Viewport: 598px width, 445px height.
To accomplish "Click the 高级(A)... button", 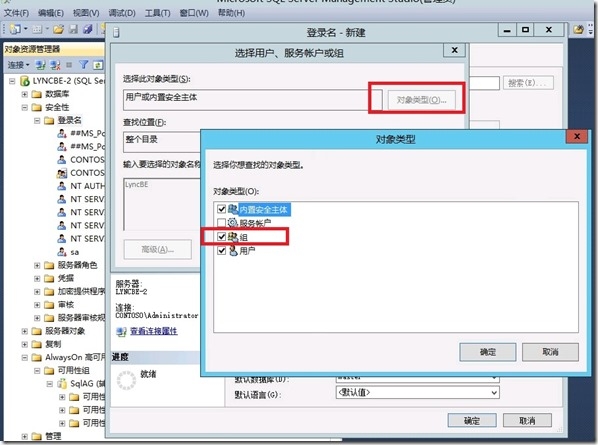I will (158, 249).
